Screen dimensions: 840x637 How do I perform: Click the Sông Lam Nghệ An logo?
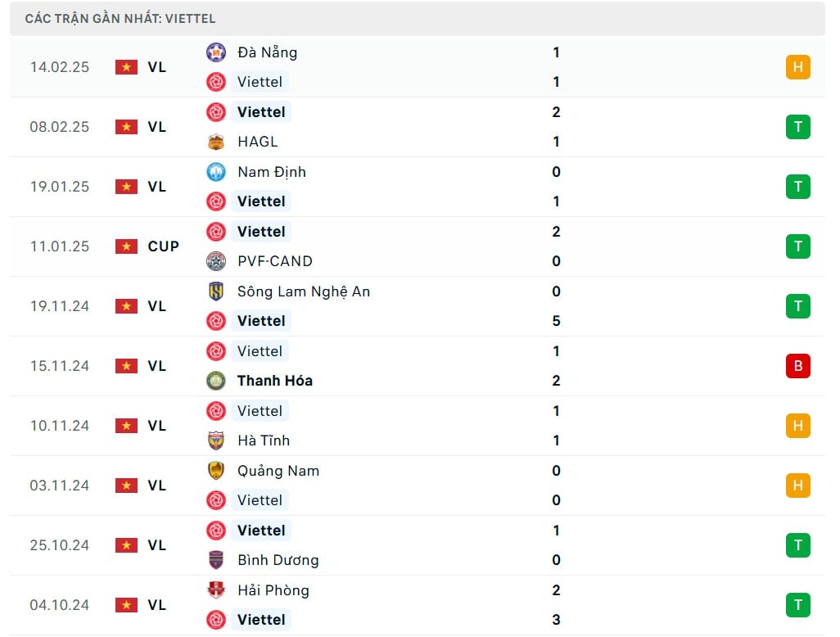[216, 291]
